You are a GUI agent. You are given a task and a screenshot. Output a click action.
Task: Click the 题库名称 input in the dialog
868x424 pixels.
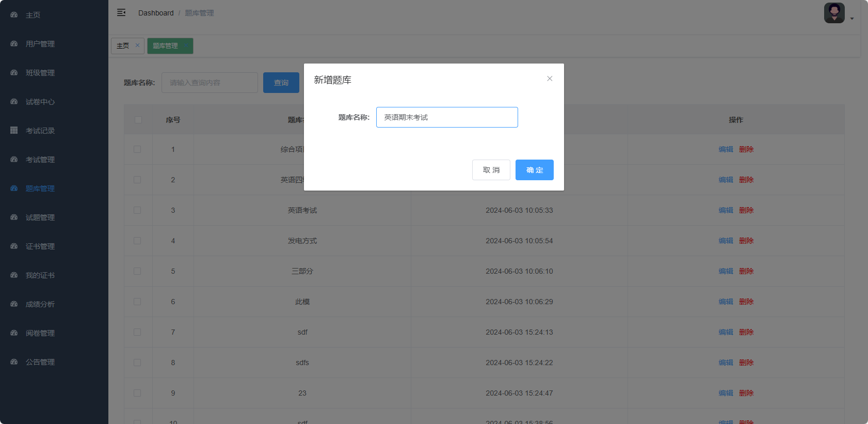click(446, 117)
